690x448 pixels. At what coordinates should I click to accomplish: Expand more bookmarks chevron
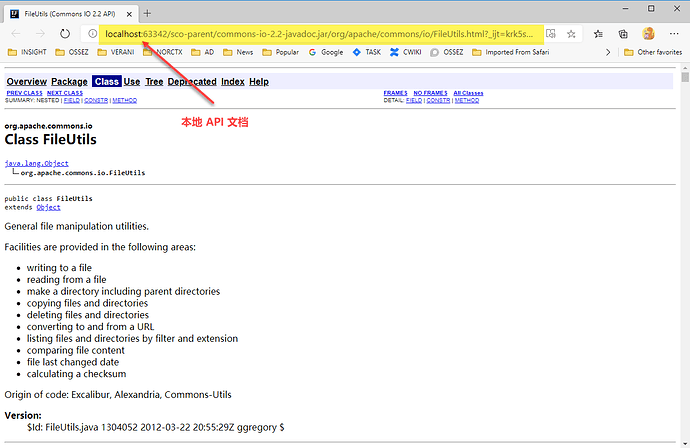pos(608,52)
